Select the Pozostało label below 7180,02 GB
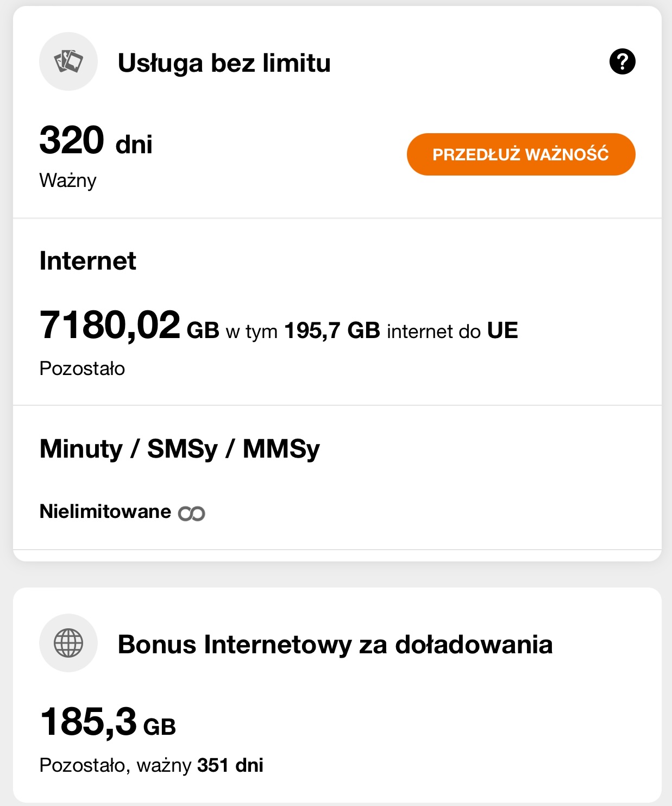The height and width of the screenshot is (806, 672). [x=82, y=368]
